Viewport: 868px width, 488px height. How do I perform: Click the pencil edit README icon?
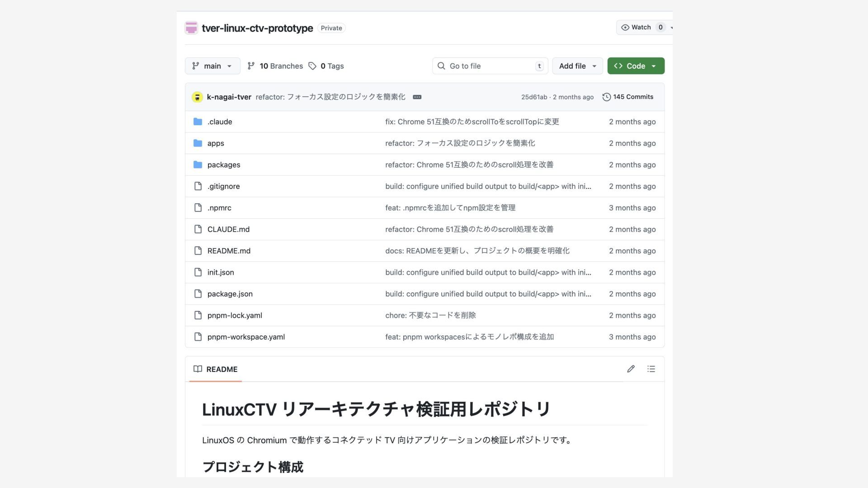click(631, 369)
